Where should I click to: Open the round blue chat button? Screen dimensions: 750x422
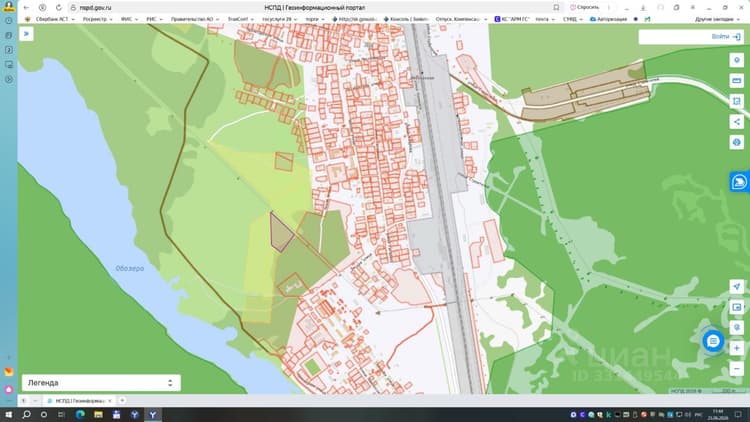coord(713,341)
